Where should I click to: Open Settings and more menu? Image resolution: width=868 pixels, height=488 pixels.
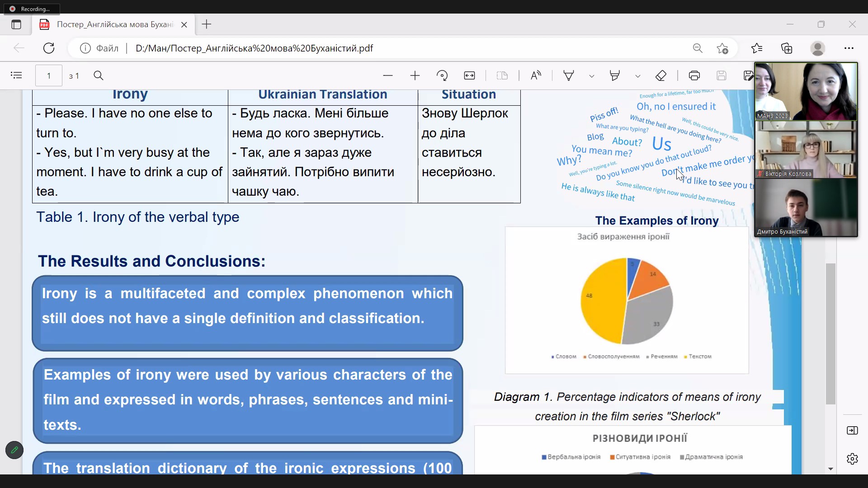click(x=849, y=48)
